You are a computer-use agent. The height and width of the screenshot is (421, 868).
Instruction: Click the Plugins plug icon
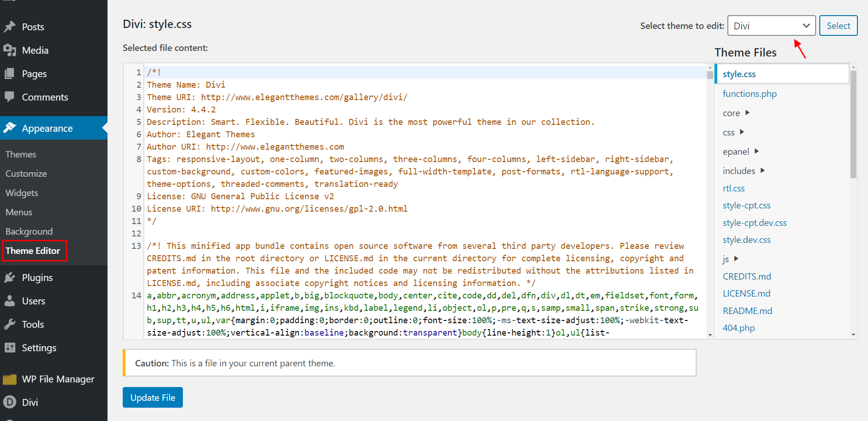(x=10, y=277)
